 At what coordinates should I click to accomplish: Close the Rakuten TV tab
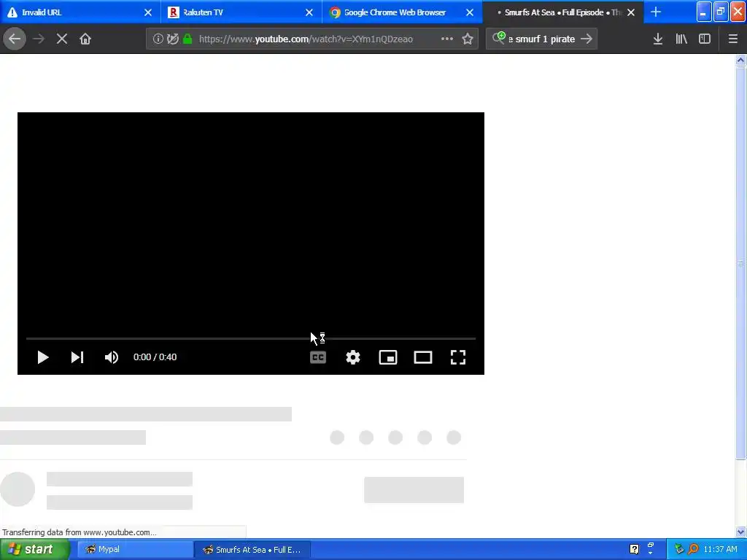(x=309, y=12)
